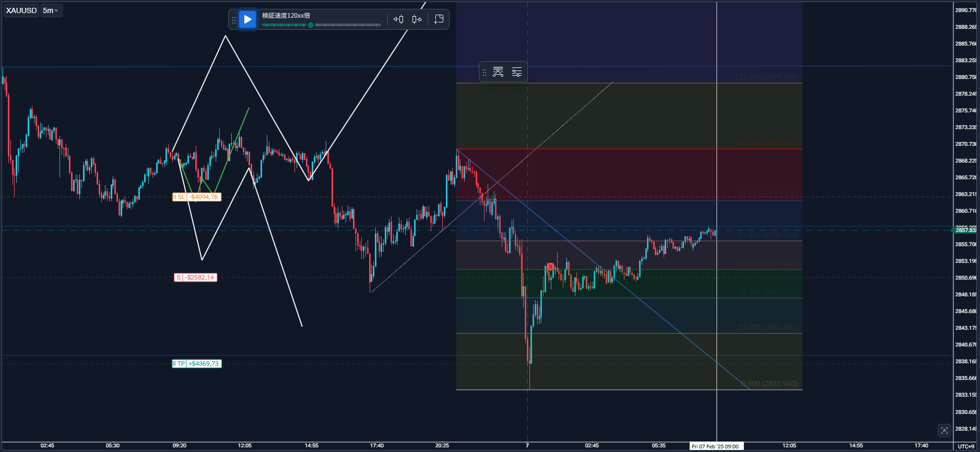Click the Fri 07 Feb '25 09:00 time label
Screen dimensions: 980x452
[716, 446]
